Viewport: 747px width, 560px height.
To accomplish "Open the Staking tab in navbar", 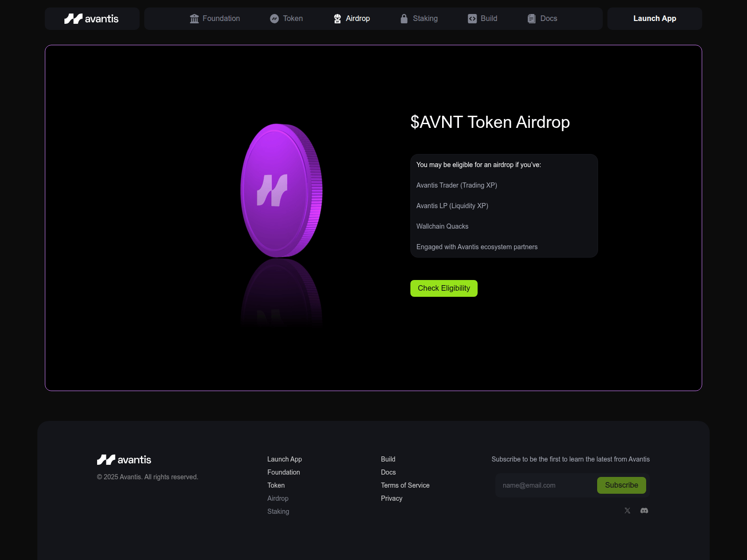I will tap(425, 19).
